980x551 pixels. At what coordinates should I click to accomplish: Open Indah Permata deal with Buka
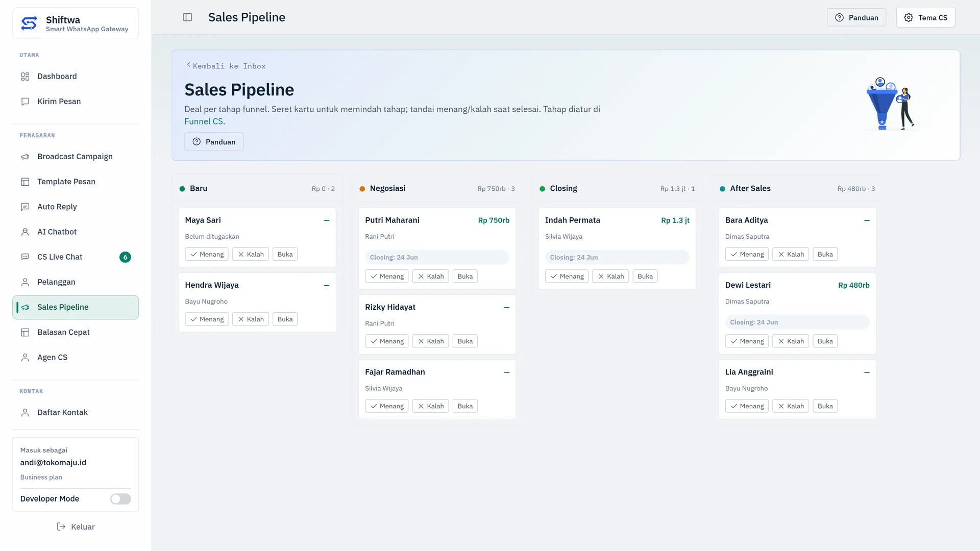645,277
